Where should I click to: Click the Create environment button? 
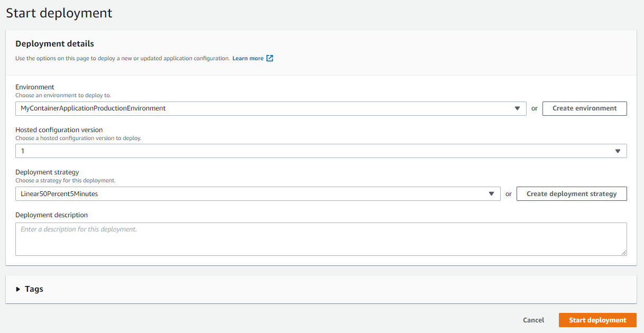(584, 108)
